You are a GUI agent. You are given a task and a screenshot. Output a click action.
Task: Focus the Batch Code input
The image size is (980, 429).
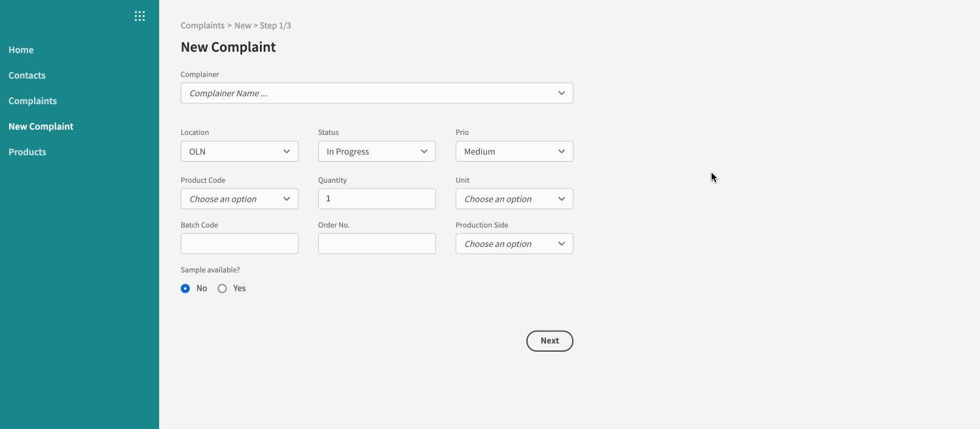[239, 244]
